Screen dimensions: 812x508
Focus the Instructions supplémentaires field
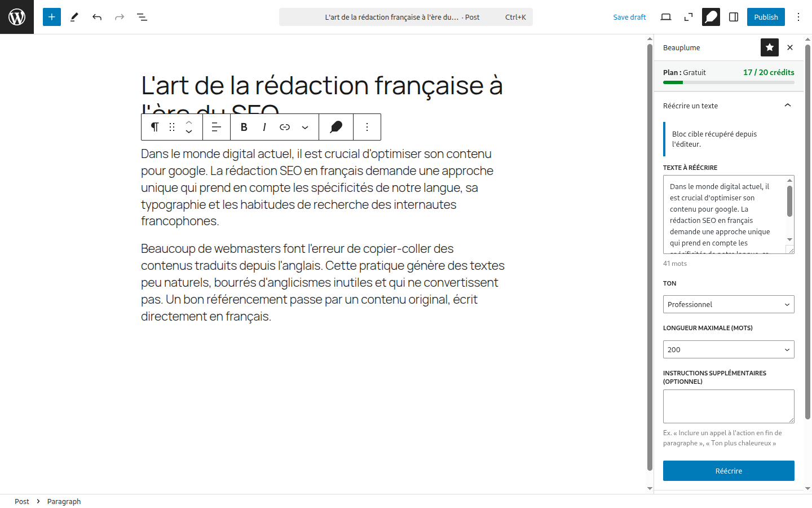[x=729, y=406]
